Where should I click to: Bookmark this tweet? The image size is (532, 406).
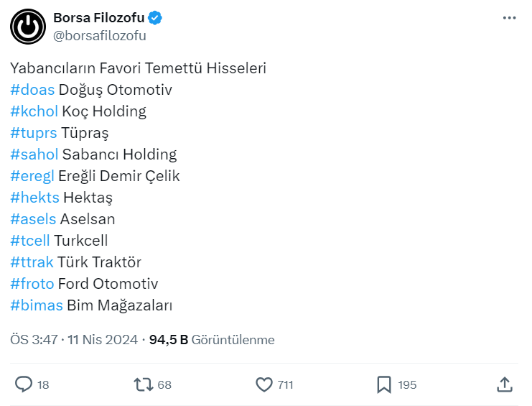384,384
